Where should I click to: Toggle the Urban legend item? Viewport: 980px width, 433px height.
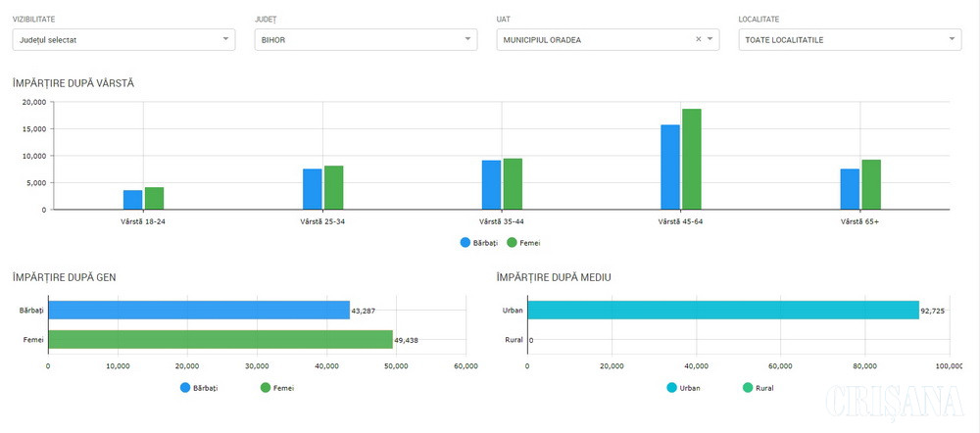point(683,388)
